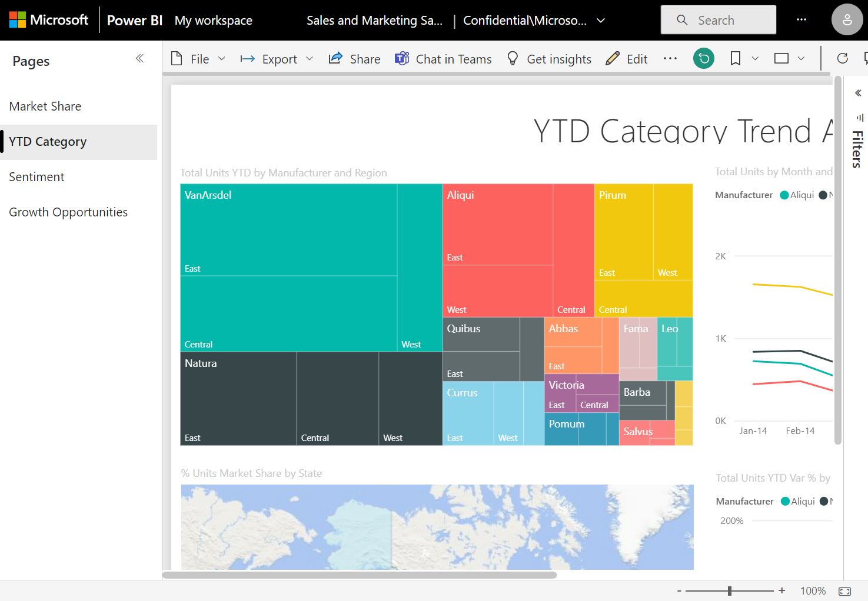Click the Bookmark icon in toolbar
The image size is (868, 601).
(x=735, y=58)
